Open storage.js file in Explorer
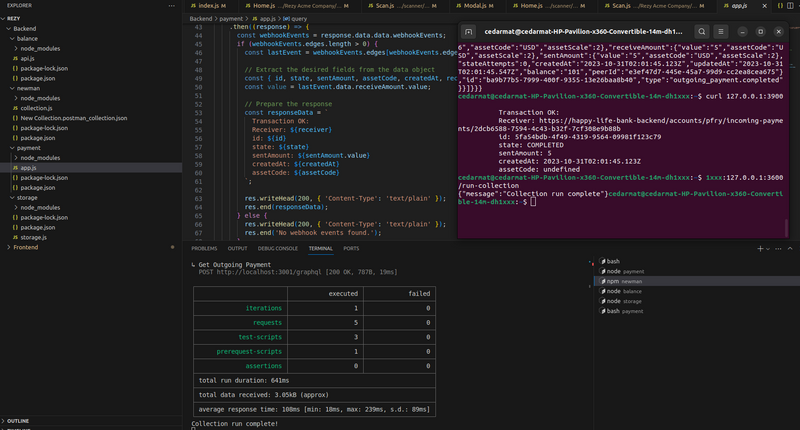This screenshot has width=800, height=430. click(91, 237)
